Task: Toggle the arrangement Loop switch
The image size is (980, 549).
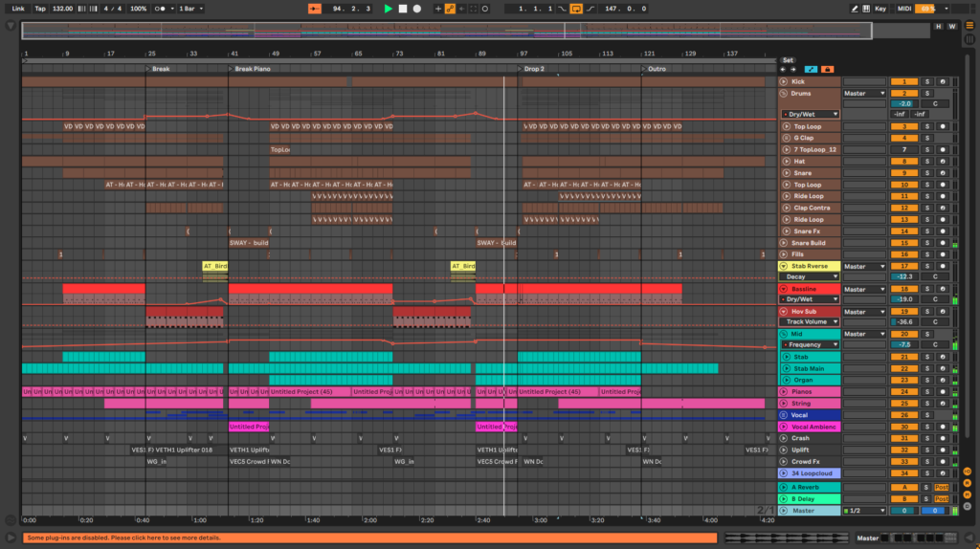Action: point(576,9)
